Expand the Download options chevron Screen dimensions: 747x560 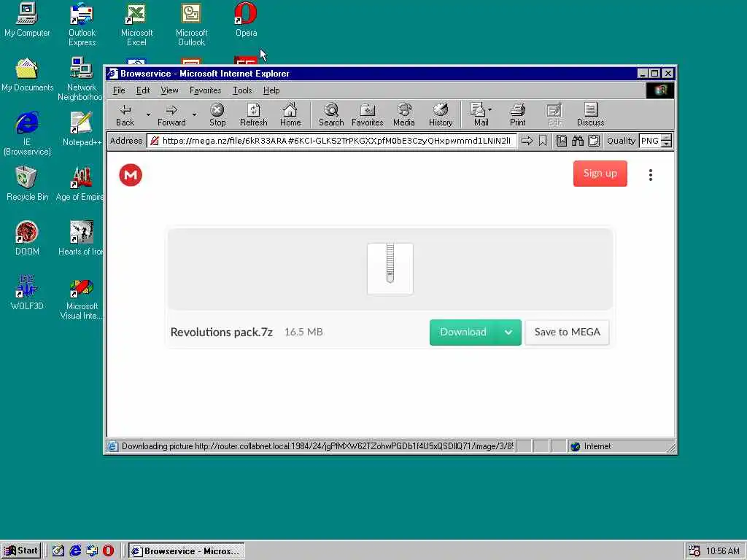tap(508, 332)
